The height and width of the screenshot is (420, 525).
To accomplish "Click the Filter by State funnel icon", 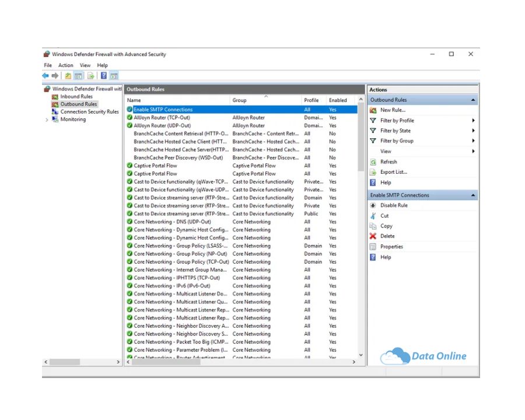I will tap(373, 131).
